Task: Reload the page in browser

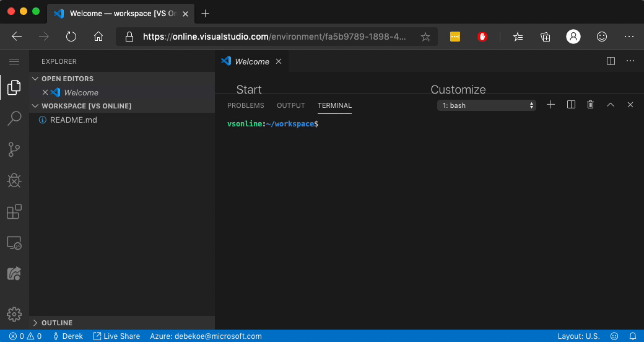Action: pos(71,37)
